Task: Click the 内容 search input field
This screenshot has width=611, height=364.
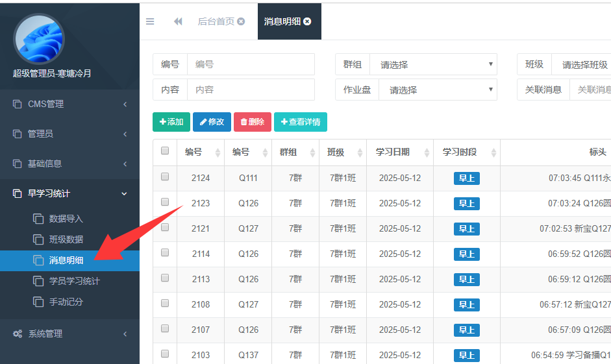Action: point(251,90)
